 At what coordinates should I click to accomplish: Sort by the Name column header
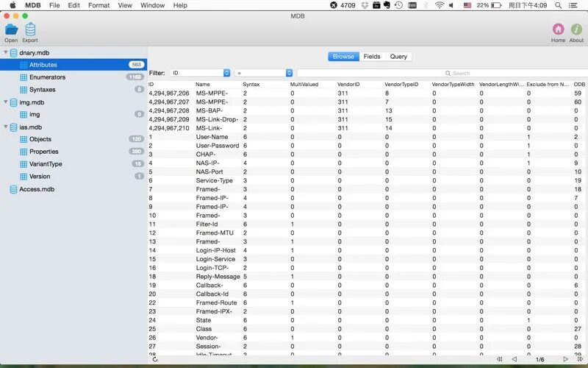coord(203,85)
